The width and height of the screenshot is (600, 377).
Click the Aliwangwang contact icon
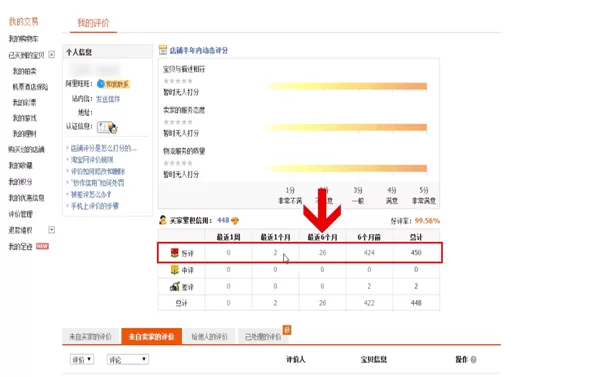click(113, 84)
